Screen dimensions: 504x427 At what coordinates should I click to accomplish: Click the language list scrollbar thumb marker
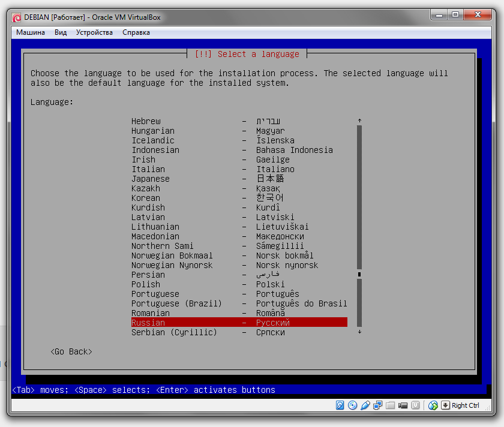coord(359,275)
